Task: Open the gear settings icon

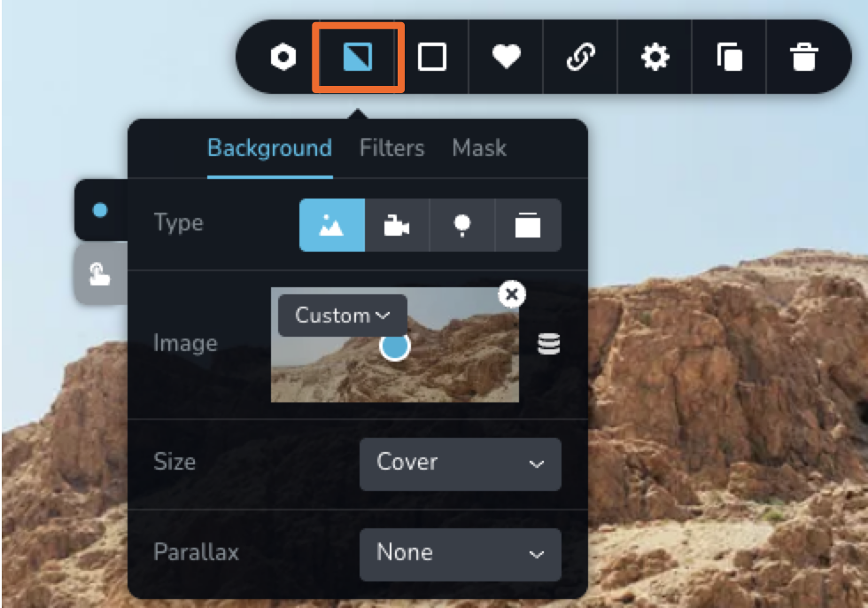Action: point(655,58)
